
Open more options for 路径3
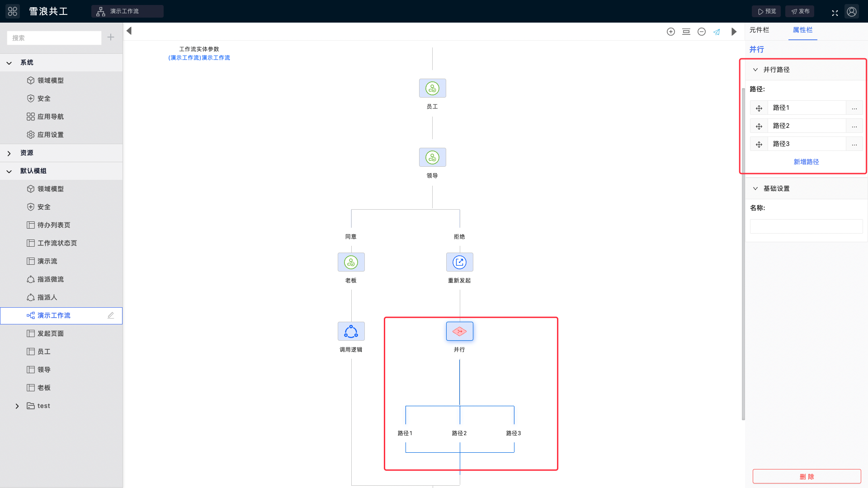tap(854, 144)
